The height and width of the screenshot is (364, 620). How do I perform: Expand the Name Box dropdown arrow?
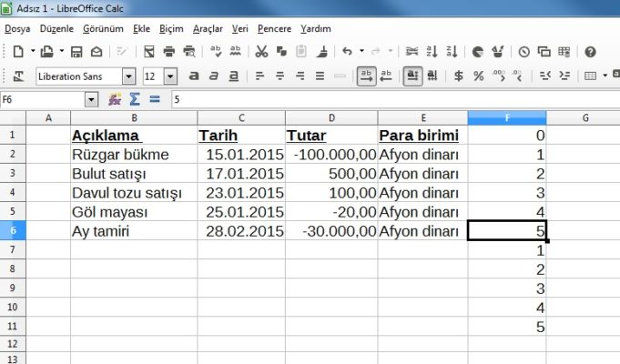point(92,98)
